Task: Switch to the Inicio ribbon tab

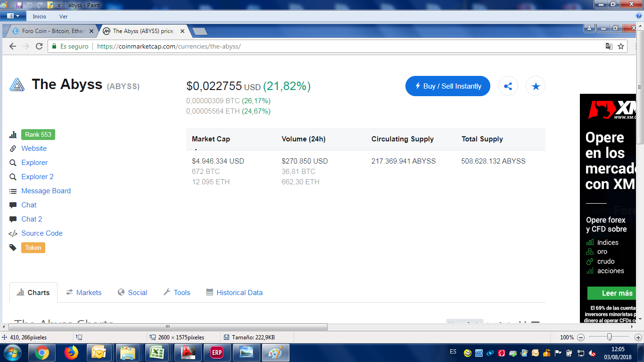Action: point(40,16)
